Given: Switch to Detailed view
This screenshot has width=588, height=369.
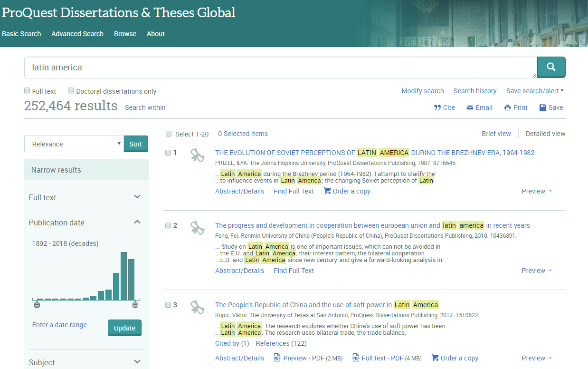Looking at the screenshot, I should tap(546, 134).
